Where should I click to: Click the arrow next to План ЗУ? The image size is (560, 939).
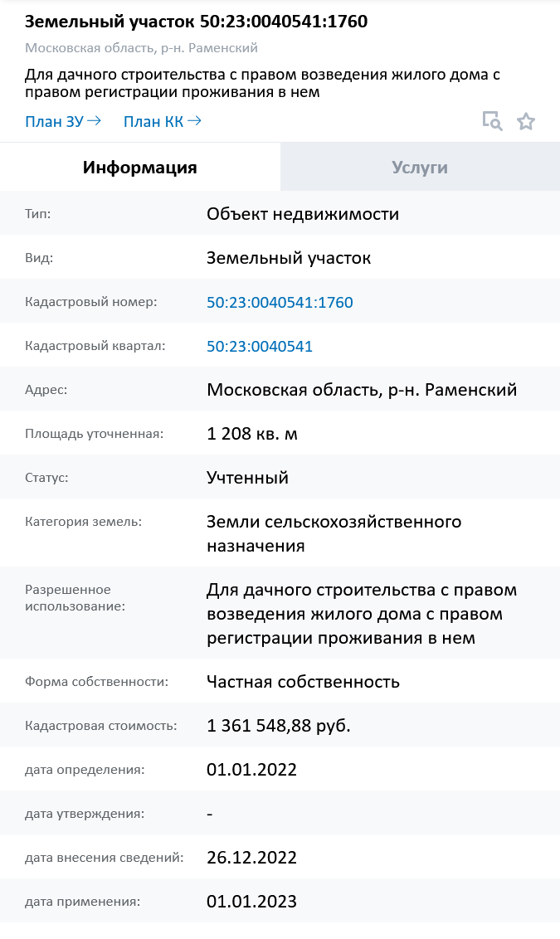click(x=95, y=121)
